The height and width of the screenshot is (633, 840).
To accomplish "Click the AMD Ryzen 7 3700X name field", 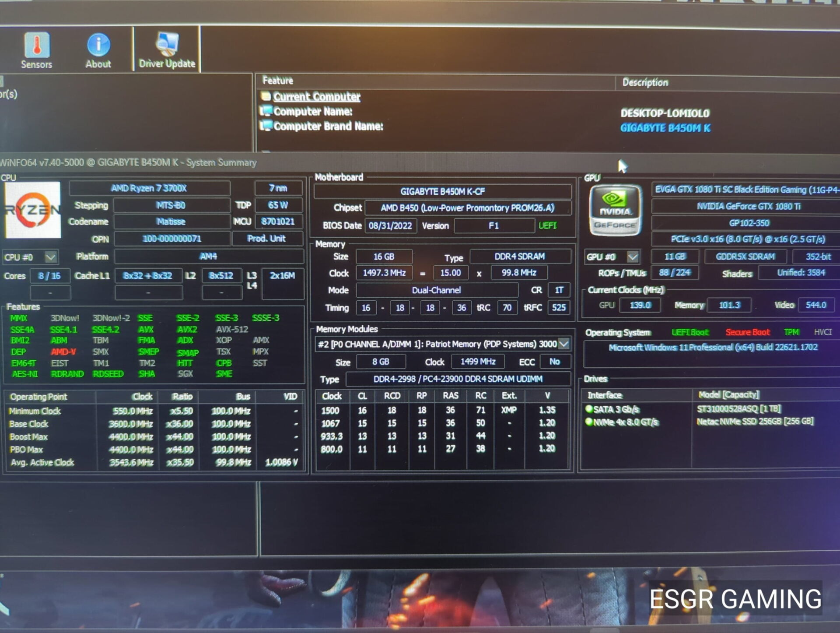I will (x=150, y=188).
